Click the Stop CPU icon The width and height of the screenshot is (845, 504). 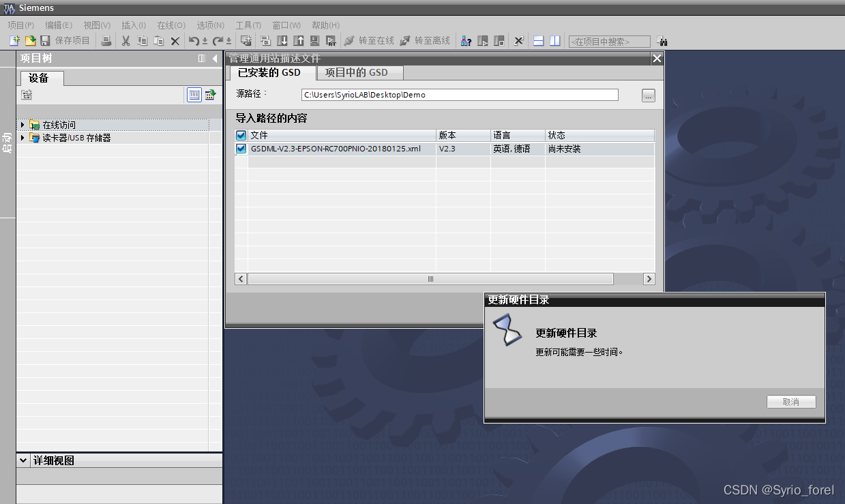(x=499, y=41)
